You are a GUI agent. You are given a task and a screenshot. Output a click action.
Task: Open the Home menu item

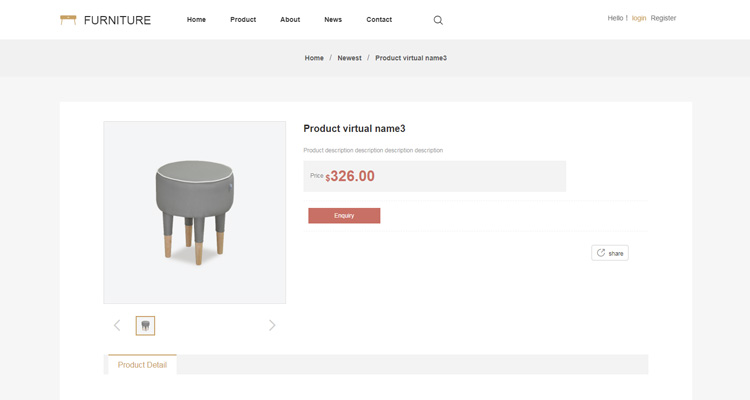coord(196,20)
